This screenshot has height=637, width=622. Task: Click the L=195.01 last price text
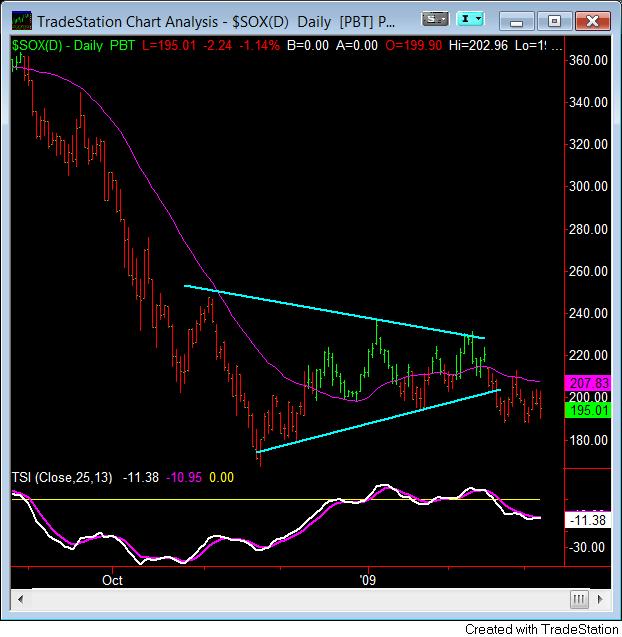[x=169, y=46]
